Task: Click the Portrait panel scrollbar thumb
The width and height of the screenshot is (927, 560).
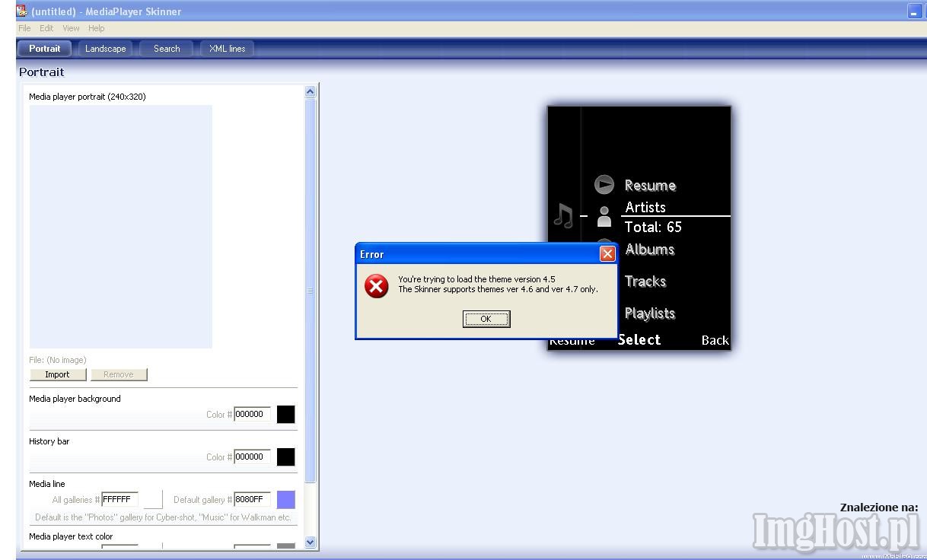Action: (x=310, y=291)
